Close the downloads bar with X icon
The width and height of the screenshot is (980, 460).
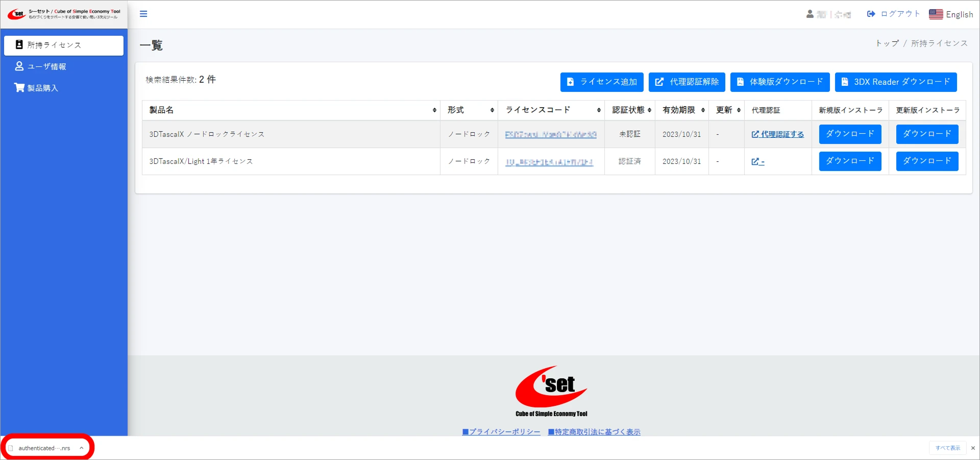[973, 448]
